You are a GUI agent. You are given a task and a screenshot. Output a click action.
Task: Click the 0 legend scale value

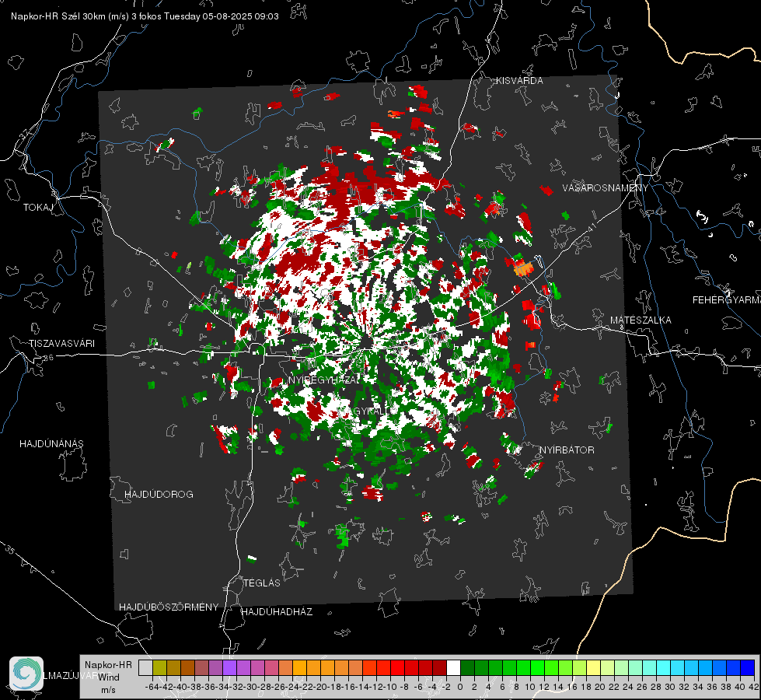pyautogui.click(x=460, y=687)
